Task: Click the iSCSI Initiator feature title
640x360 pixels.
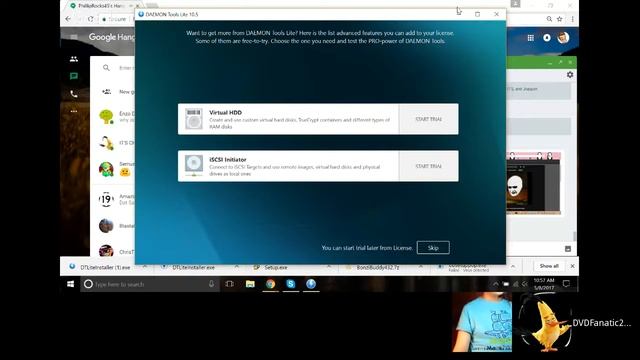Action: tap(227, 160)
